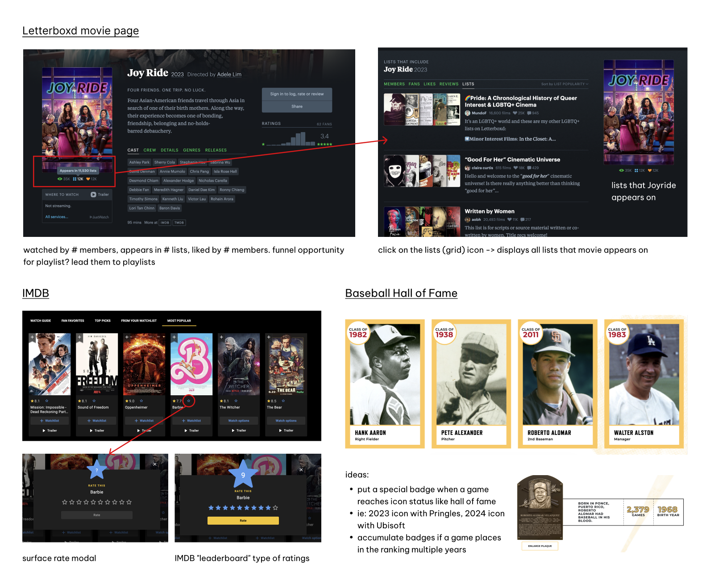Open the Fan Favorites tab in IMDB

pyautogui.click(x=73, y=321)
